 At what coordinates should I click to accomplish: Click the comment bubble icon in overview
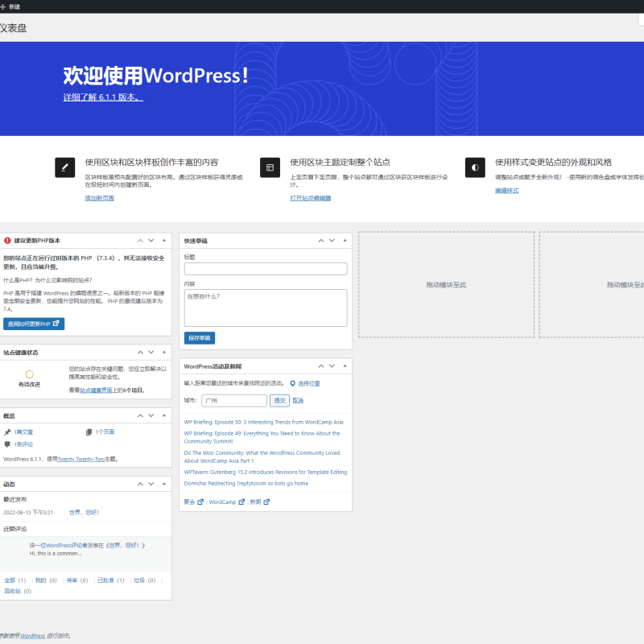pos(7,444)
